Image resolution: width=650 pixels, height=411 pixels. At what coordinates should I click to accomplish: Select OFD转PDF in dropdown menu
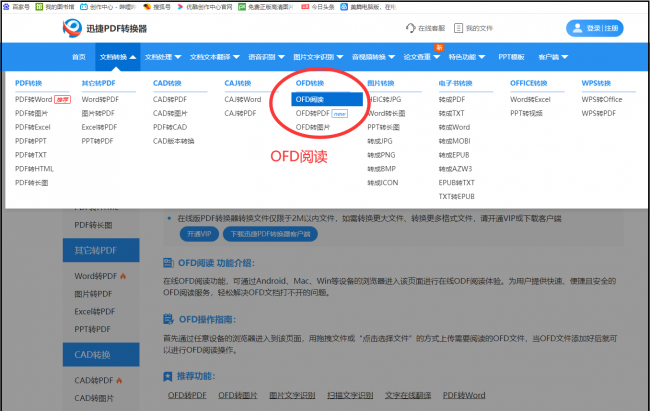pyautogui.click(x=313, y=113)
